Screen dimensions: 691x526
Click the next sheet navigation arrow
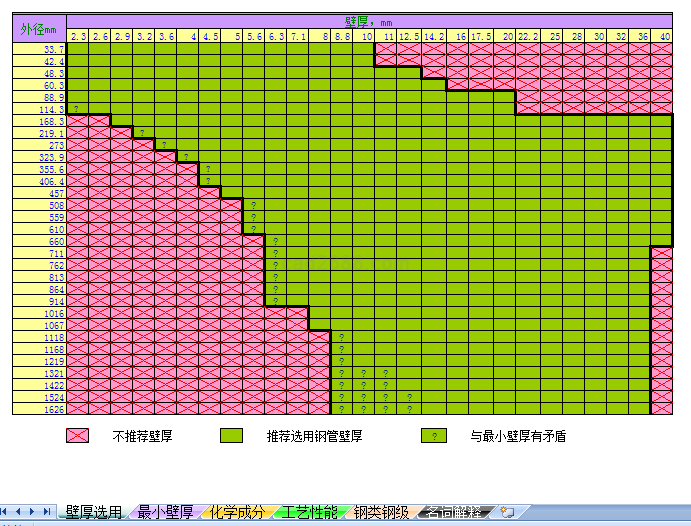(x=34, y=512)
